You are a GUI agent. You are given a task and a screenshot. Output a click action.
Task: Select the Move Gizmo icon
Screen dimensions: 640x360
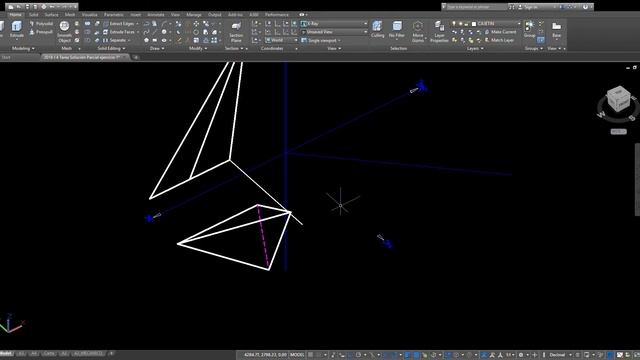point(418,32)
